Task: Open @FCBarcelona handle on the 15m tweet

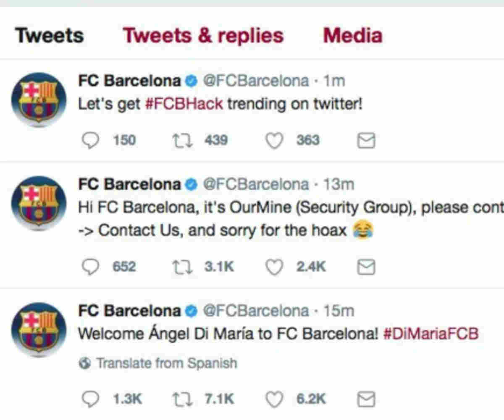Action: pyautogui.click(x=256, y=311)
